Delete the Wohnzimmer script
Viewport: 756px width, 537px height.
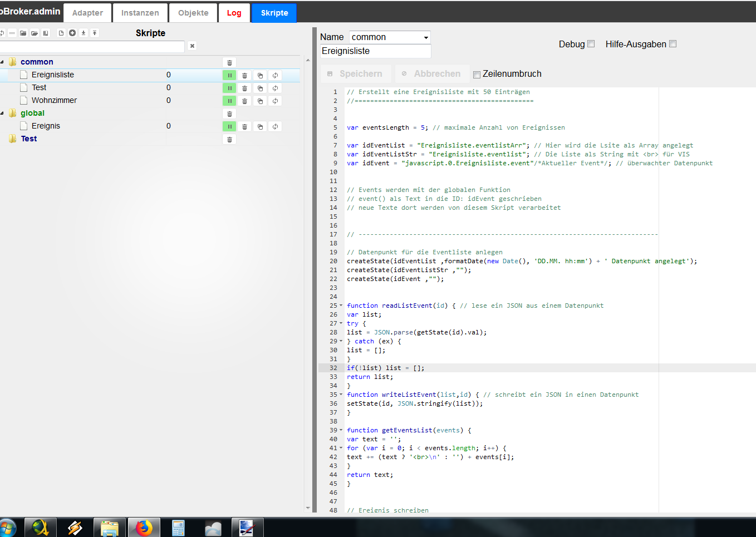pyautogui.click(x=244, y=101)
